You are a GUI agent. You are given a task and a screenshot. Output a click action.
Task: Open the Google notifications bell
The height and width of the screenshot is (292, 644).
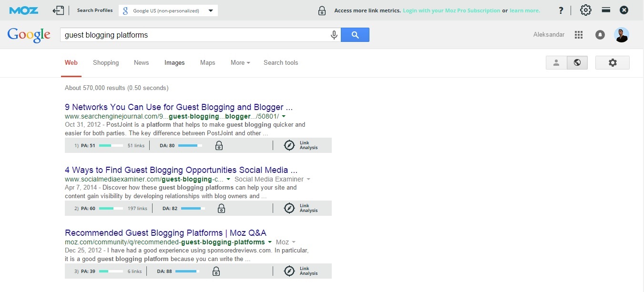pyautogui.click(x=600, y=35)
